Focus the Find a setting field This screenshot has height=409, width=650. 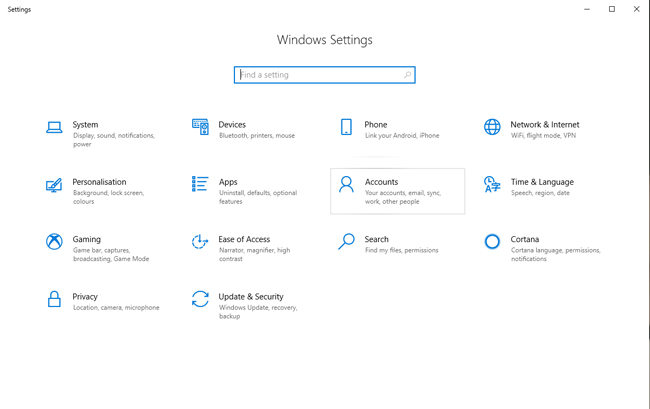(325, 75)
